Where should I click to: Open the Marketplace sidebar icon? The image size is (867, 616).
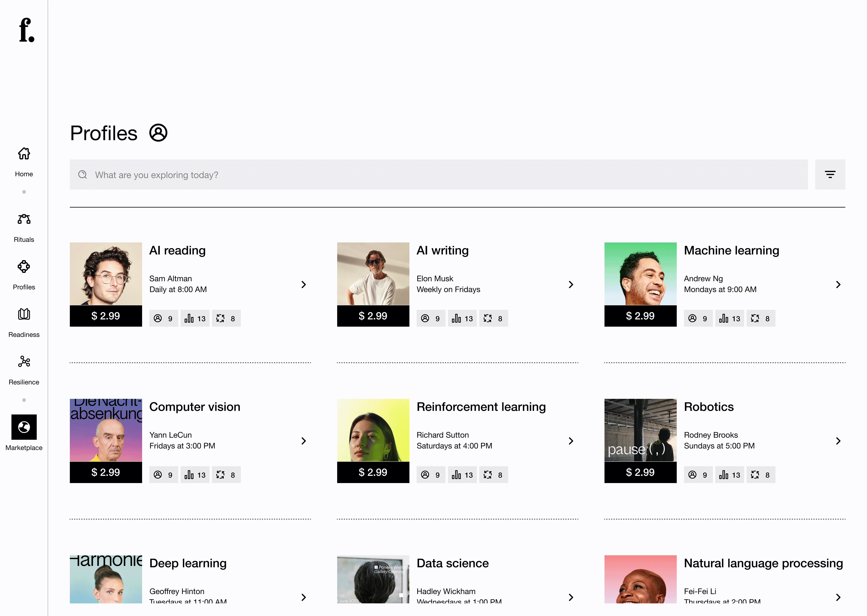pyautogui.click(x=24, y=427)
